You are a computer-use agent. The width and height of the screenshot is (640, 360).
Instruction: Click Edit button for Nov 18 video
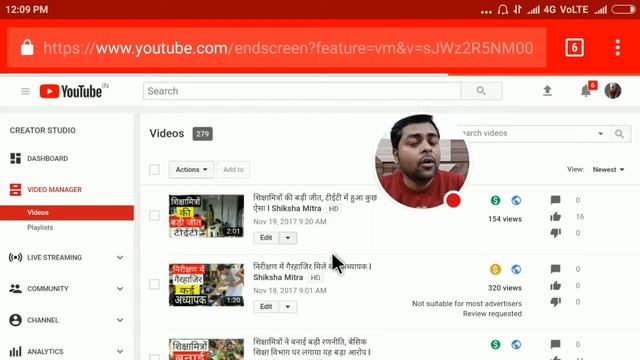click(266, 307)
